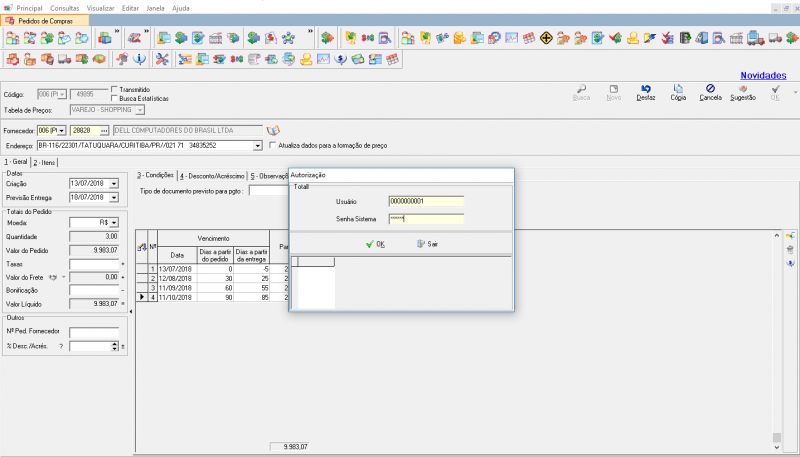Switch to the 2 - Itens tab
Screen dimensions: 800x457
coord(44,162)
